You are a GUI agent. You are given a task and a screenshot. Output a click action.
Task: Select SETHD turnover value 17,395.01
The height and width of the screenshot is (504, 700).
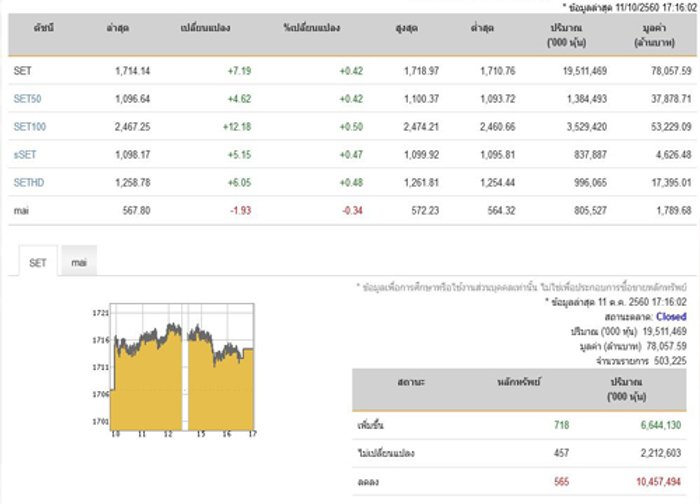[671, 183]
